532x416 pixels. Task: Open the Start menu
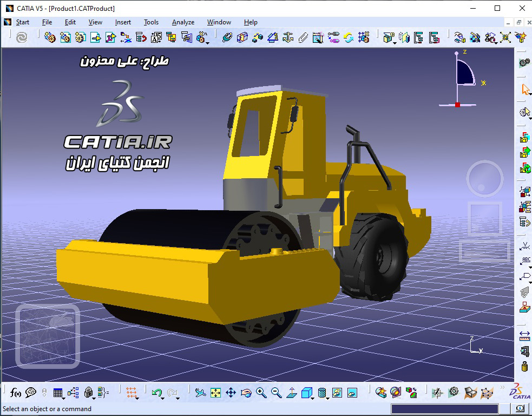(x=22, y=22)
